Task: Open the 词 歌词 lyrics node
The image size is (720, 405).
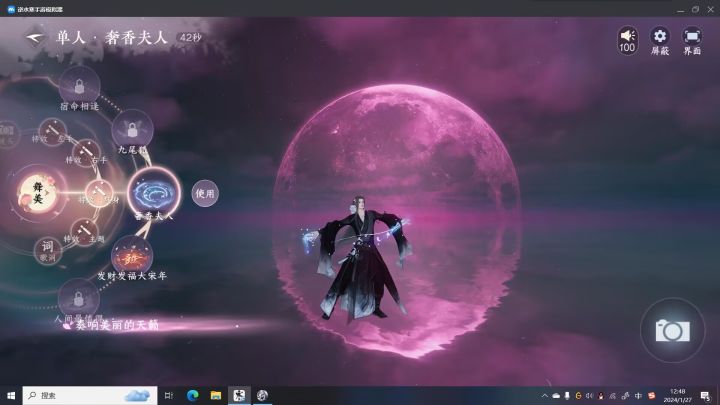Action: tap(48, 251)
